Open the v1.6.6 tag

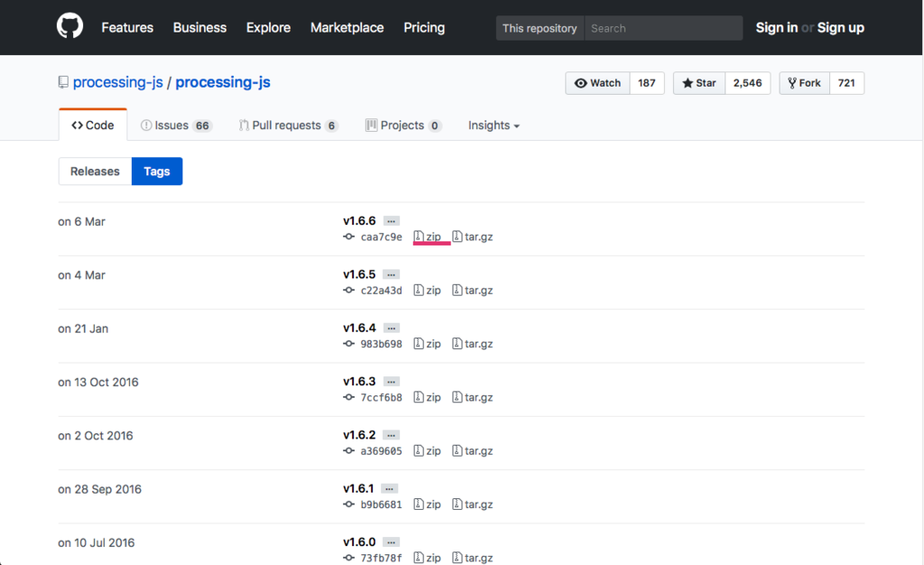(x=359, y=221)
